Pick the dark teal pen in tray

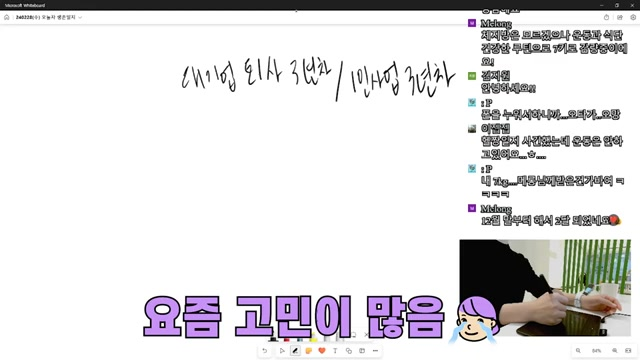click(x=300, y=339)
